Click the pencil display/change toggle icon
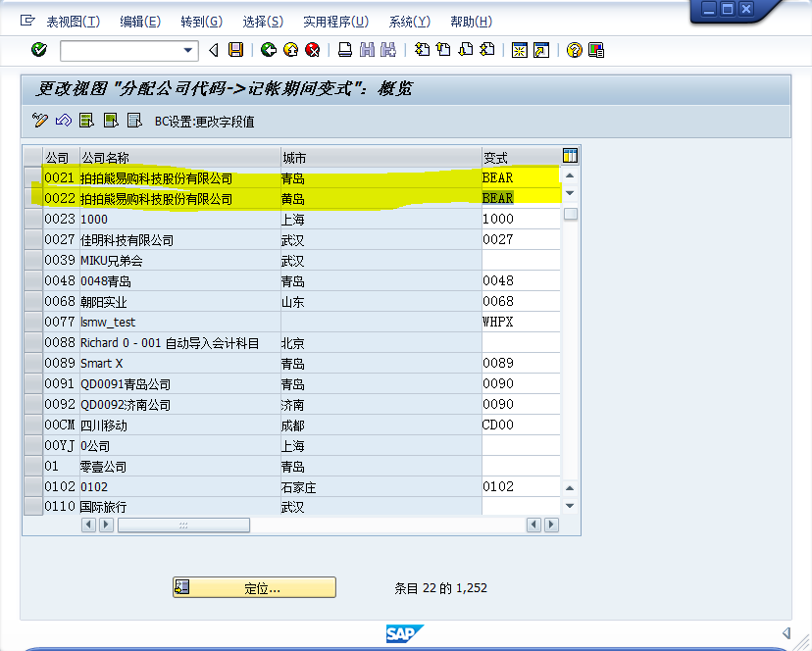Viewport: 812px width, 651px height. pyautogui.click(x=40, y=121)
